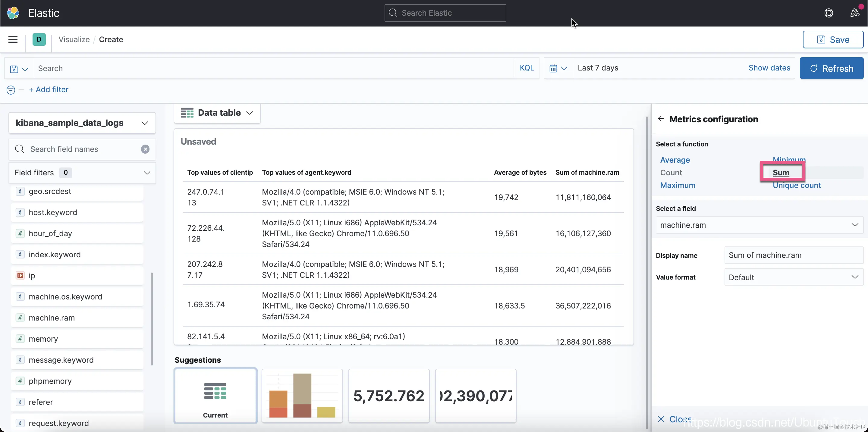Expand the Field filters section
Image resolution: width=868 pixels, height=432 pixels.
(82, 173)
